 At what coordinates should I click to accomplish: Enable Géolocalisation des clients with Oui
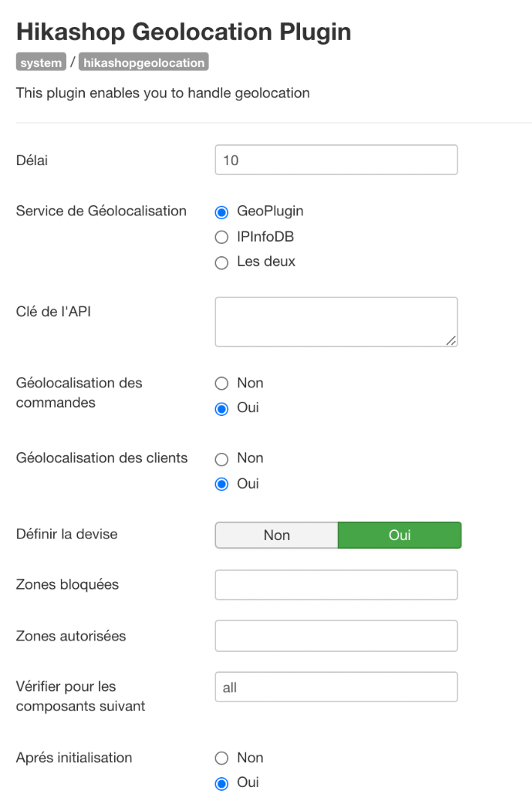(221, 484)
